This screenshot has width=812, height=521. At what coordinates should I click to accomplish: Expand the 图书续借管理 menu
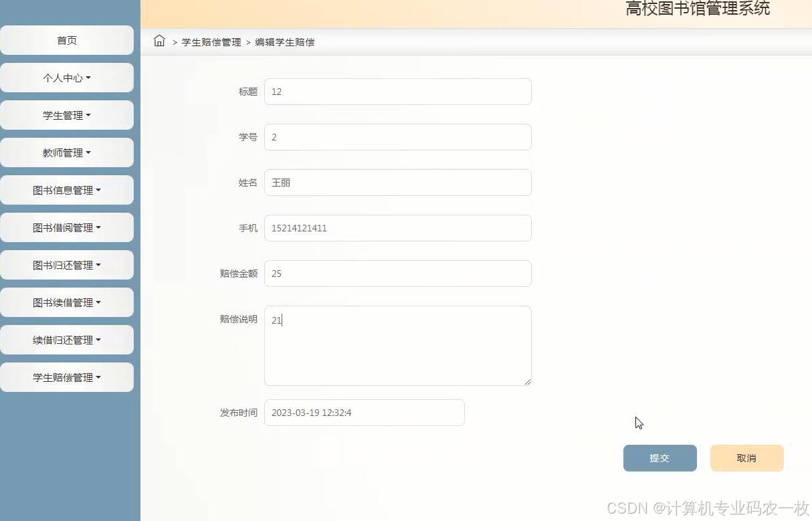tap(67, 302)
